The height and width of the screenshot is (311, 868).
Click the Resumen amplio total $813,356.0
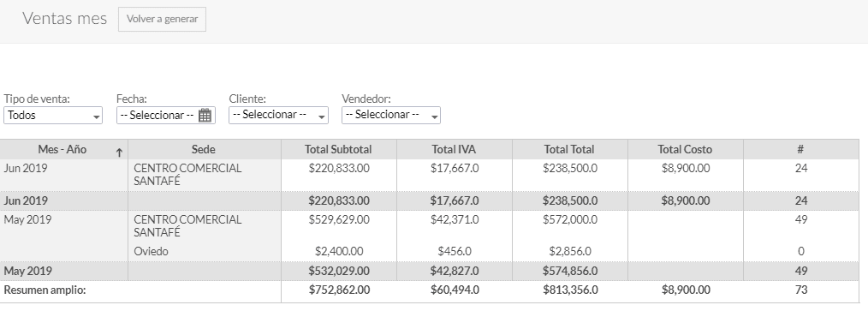570,290
